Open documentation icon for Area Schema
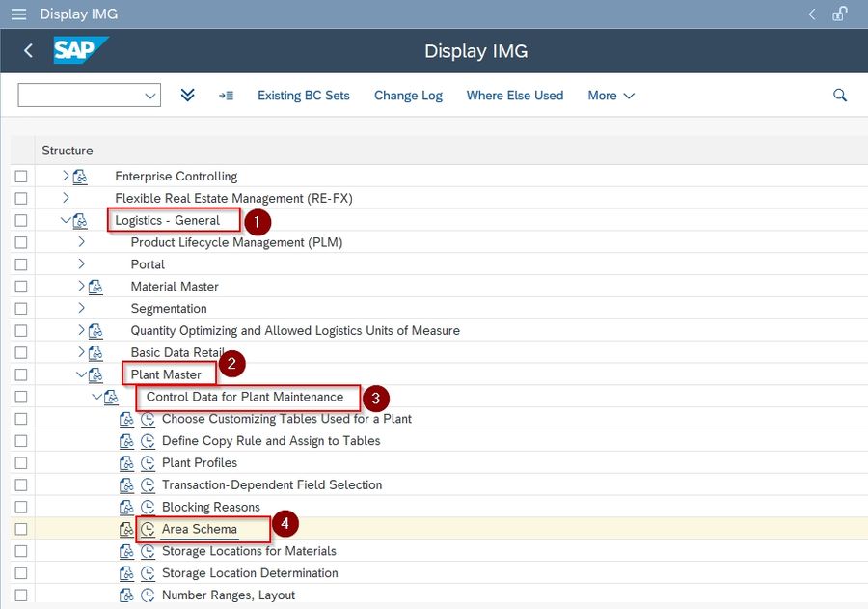The width and height of the screenshot is (868, 609). pyautogui.click(x=126, y=529)
